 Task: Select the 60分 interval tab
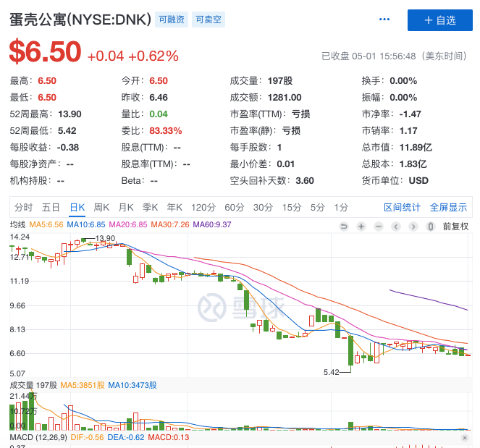(x=234, y=207)
